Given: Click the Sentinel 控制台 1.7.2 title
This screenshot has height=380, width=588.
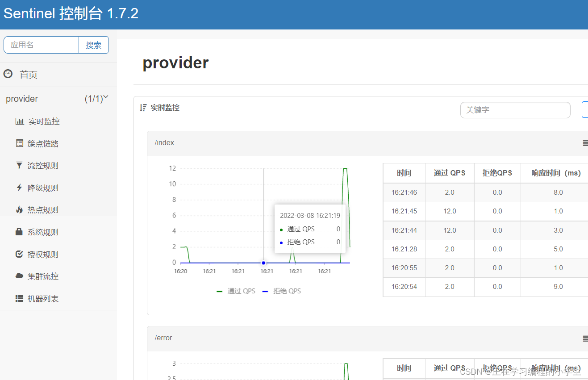Looking at the screenshot, I should click(x=71, y=13).
